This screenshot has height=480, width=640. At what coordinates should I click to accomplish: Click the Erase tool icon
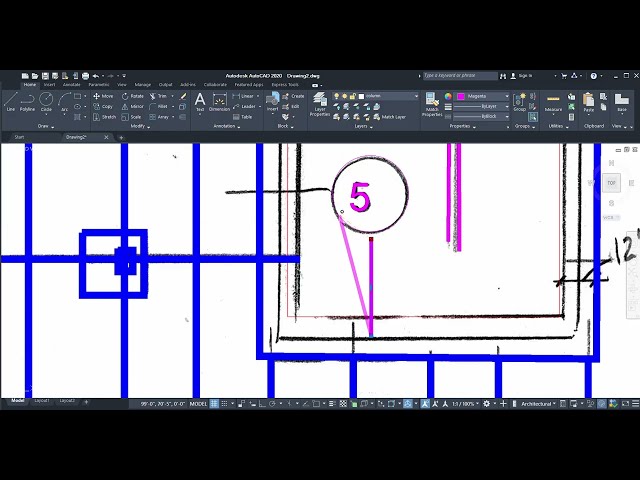click(x=183, y=96)
